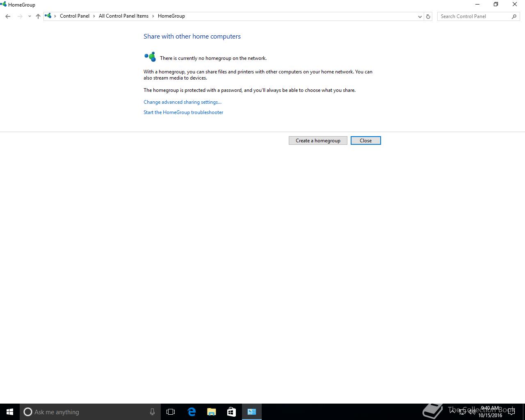Open File Explorer from taskbar
Viewport: 525px width, 420px height.
tap(212, 412)
